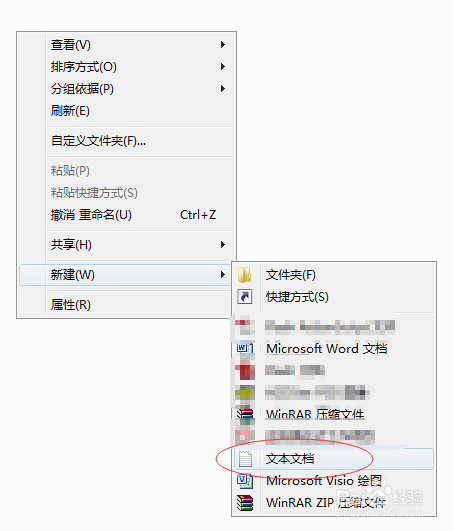
Task: Click the WinRAR ZIP archive icon
Action: 245,503
